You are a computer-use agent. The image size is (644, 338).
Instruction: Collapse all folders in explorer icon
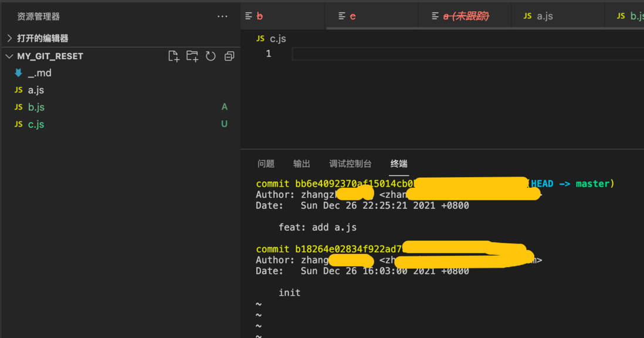(229, 56)
